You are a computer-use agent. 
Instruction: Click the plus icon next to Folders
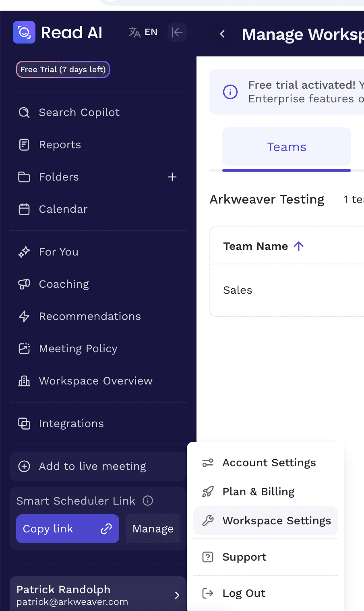pyautogui.click(x=172, y=177)
